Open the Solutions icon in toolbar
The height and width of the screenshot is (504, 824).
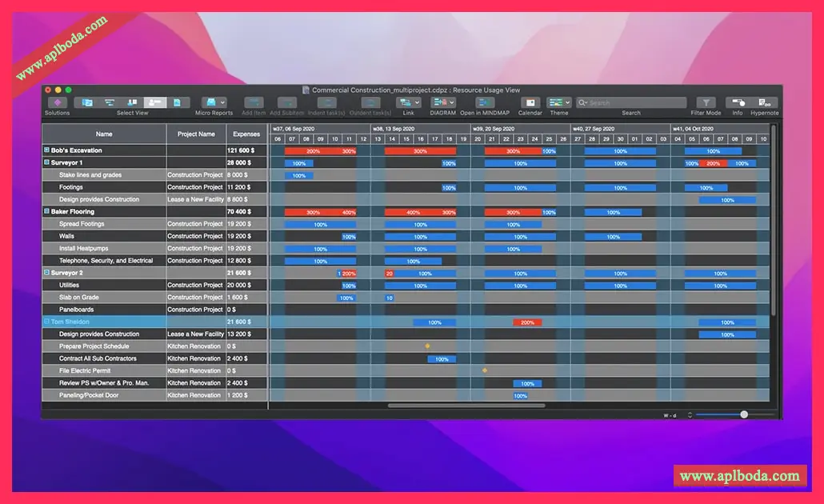click(x=58, y=102)
